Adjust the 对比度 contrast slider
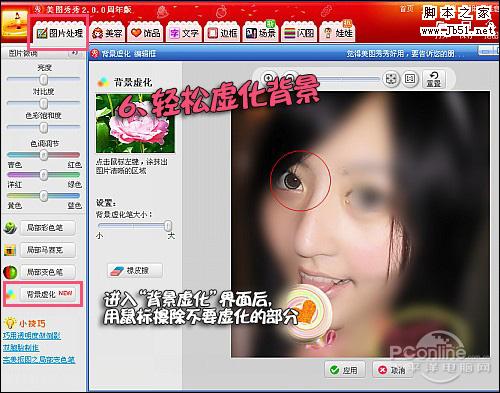 44,103
